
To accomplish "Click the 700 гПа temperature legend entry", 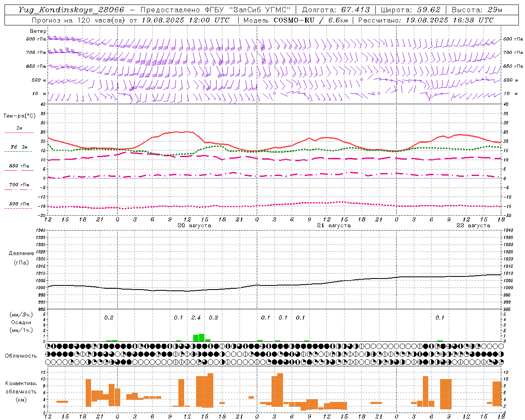I will [x=19, y=185].
